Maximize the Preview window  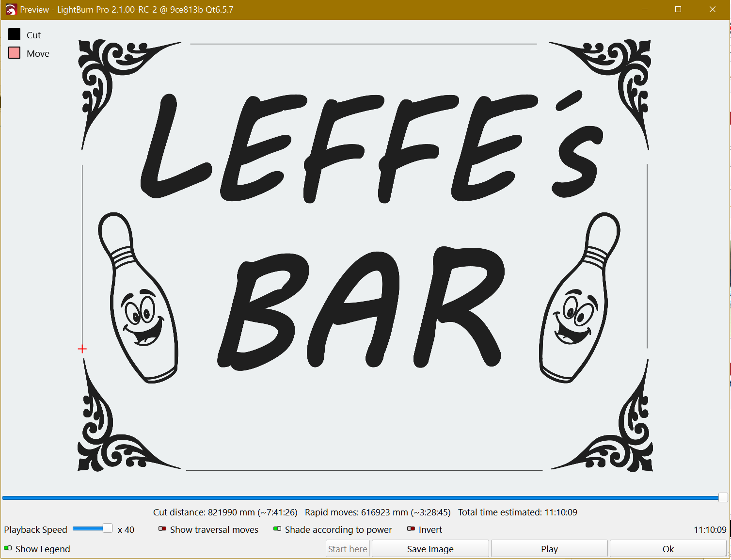pos(678,10)
